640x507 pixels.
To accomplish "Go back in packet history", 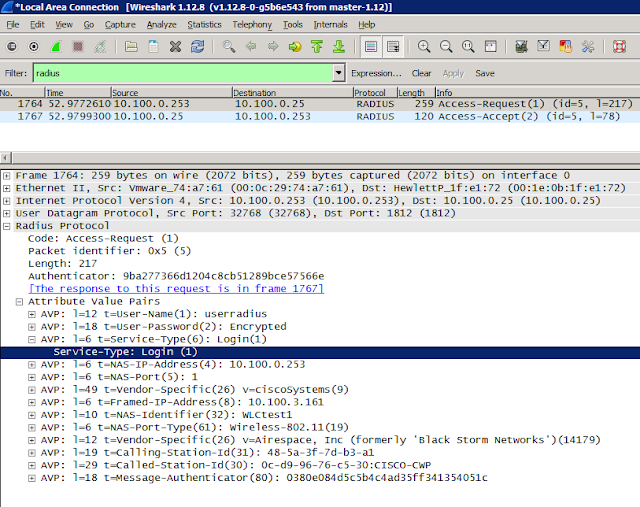I will (251, 47).
